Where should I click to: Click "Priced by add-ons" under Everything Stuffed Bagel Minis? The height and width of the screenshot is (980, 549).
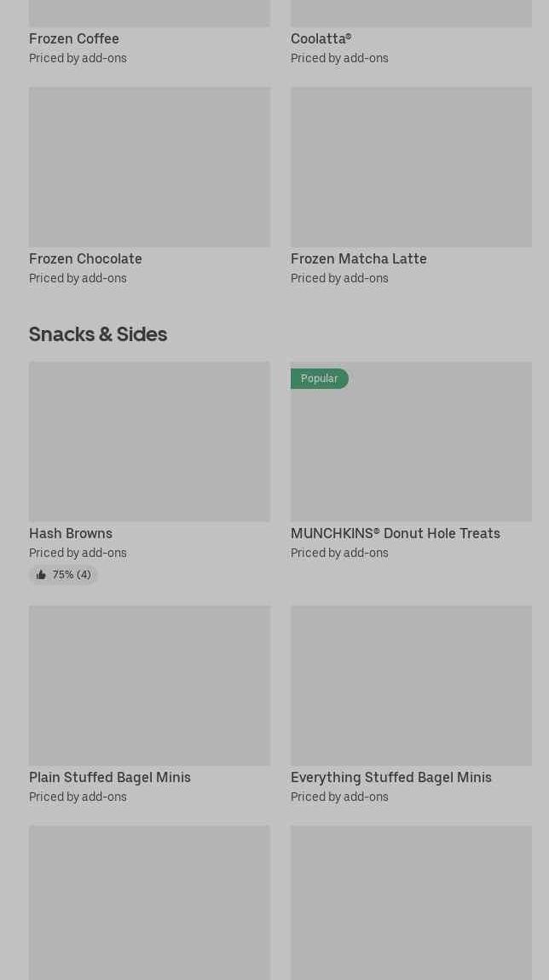339,797
